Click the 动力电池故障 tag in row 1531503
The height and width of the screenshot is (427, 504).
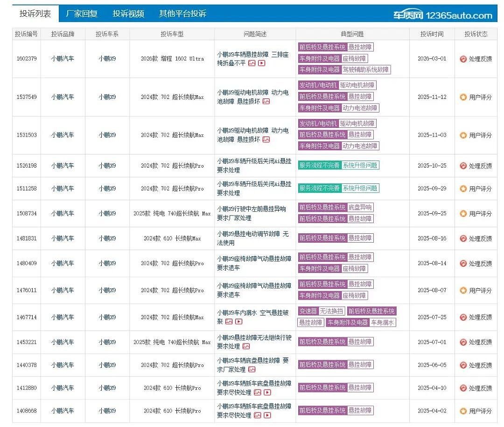360,146
